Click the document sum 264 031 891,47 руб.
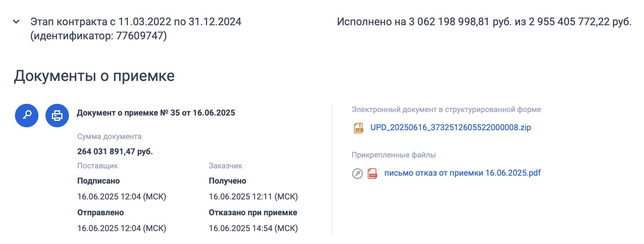This screenshot has width=644, height=244. 115,152
